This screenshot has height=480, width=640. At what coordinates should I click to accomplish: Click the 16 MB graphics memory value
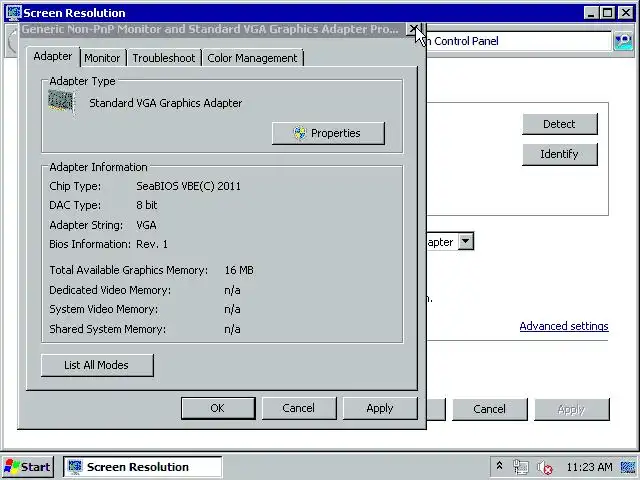239,270
